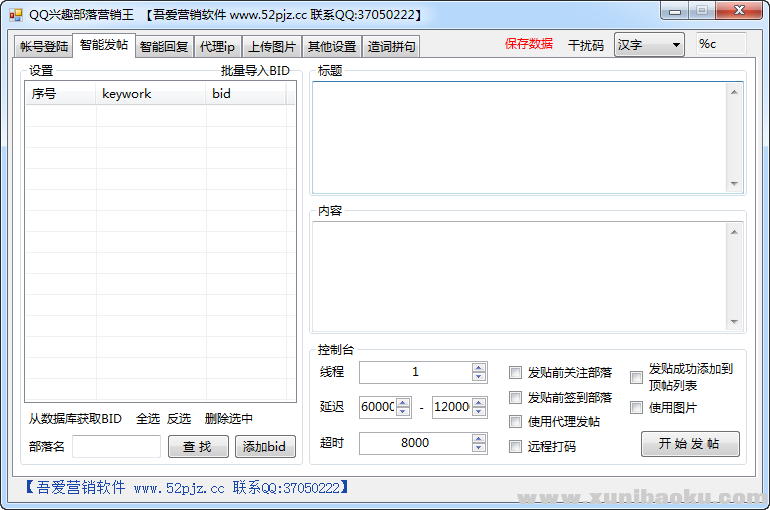Click 批量导入BID batch import link
Screen dimensions: 770x510
(x=255, y=71)
